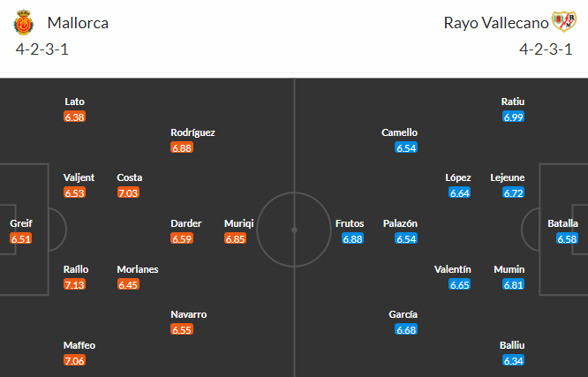Image resolution: width=588 pixels, height=377 pixels.
Task: Select Muriqi's 6.85 rating badge
Action: click(x=235, y=238)
